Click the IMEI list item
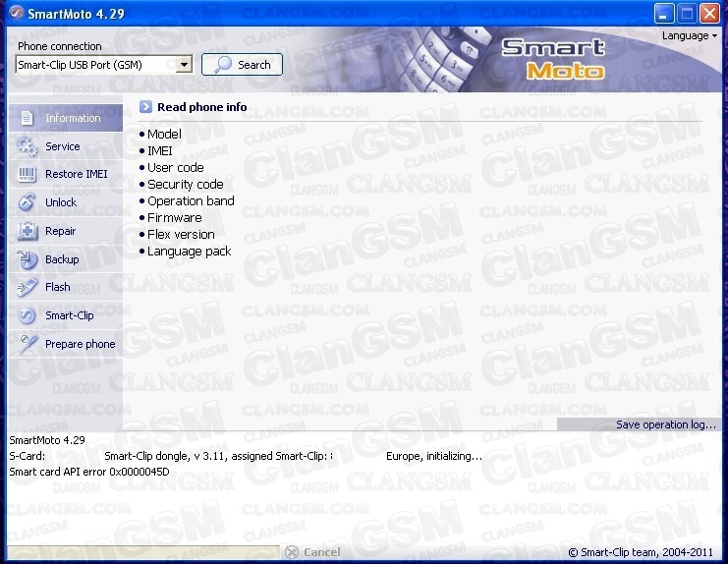The image size is (728, 564). 160,151
